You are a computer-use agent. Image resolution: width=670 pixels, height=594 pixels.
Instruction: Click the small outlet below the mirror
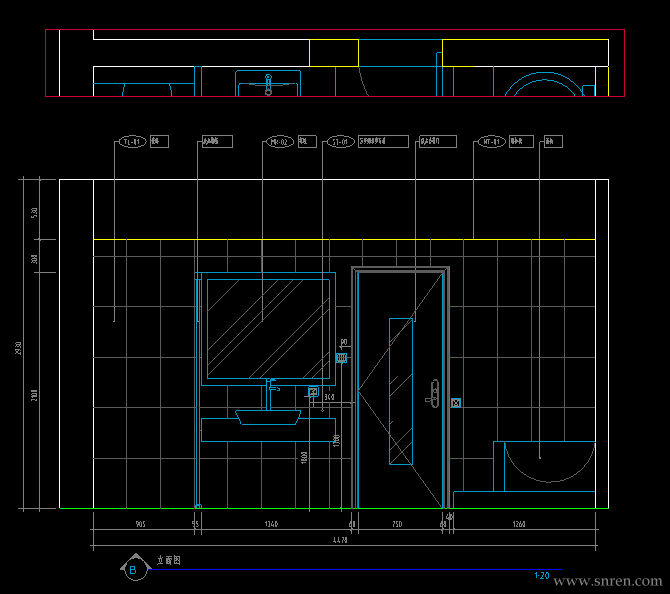313,391
